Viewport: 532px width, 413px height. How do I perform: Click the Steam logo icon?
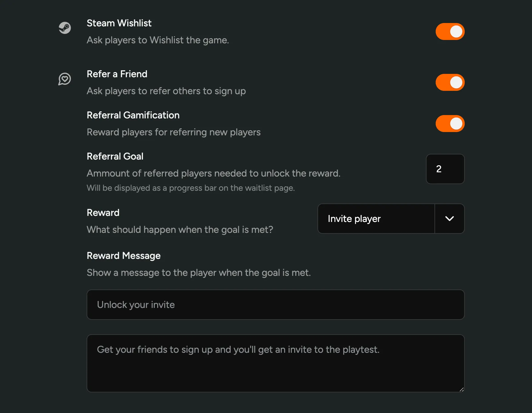65,28
